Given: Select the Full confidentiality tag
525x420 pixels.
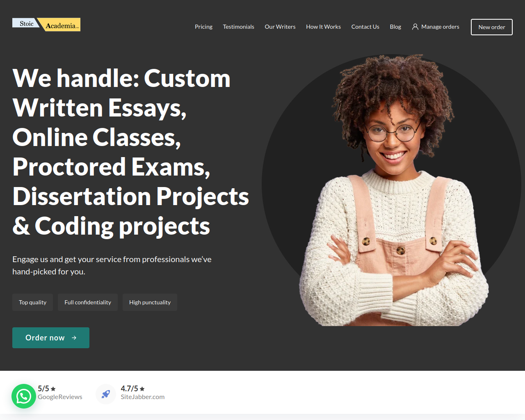Looking at the screenshot, I should pos(88,302).
